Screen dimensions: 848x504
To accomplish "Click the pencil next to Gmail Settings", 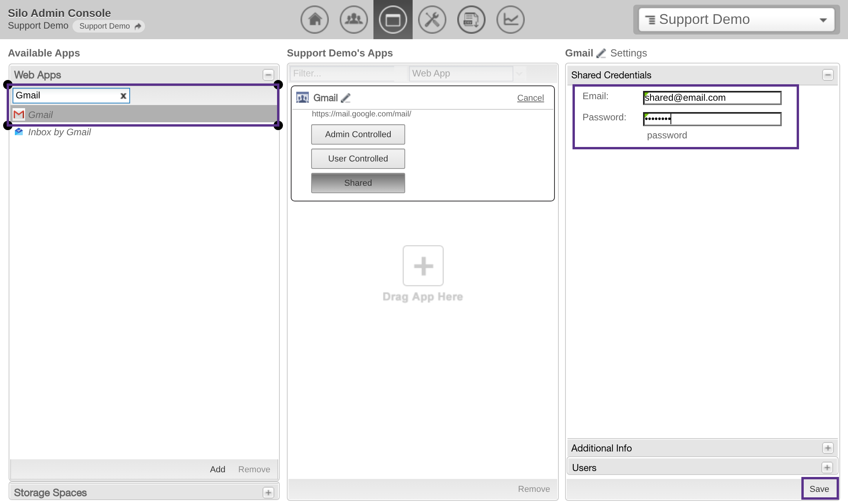I will coord(601,53).
